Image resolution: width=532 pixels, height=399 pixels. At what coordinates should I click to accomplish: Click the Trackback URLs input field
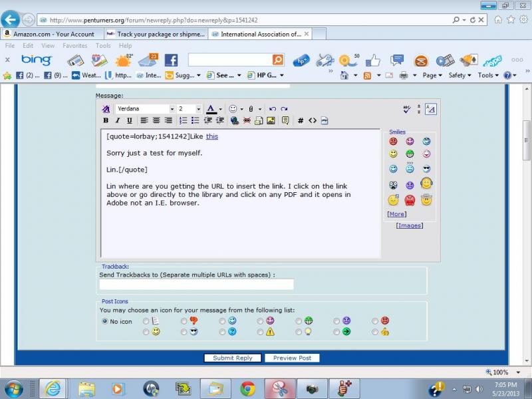(196, 284)
